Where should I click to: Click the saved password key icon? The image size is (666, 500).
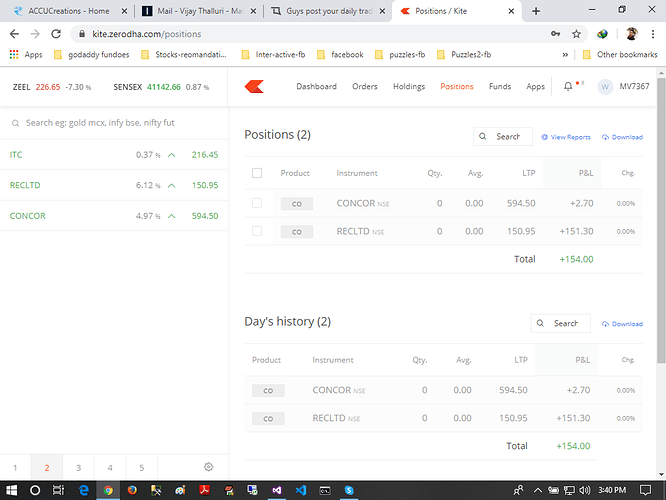coord(555,34)
